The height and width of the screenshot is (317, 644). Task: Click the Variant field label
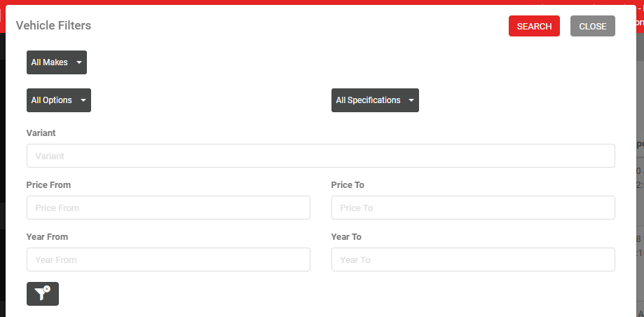click(41, 133)
